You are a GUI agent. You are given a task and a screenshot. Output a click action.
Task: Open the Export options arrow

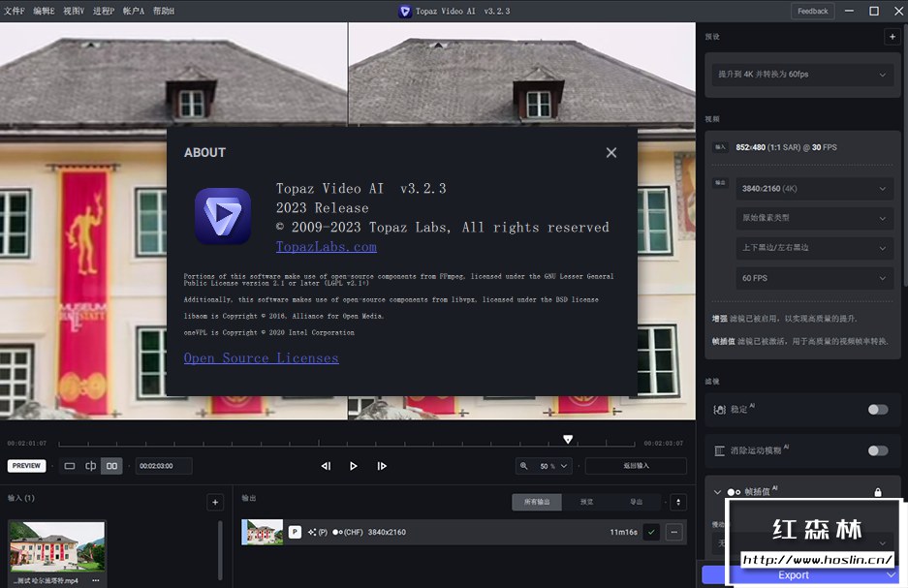pyautogui.click(x=892, y=574)
